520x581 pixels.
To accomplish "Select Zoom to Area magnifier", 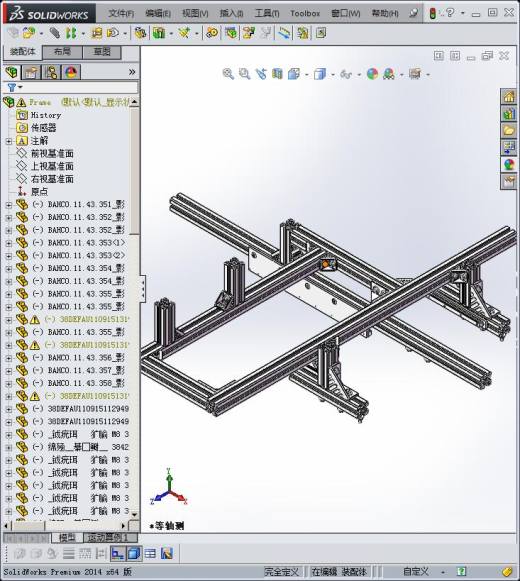I will point(244,74).
